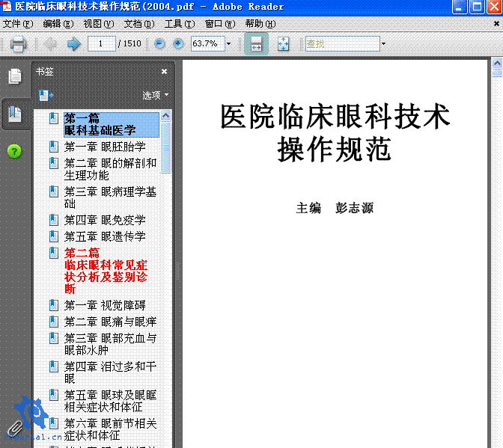
Task: Open the Attachments paperclip panel
Action: pos(14,429)
